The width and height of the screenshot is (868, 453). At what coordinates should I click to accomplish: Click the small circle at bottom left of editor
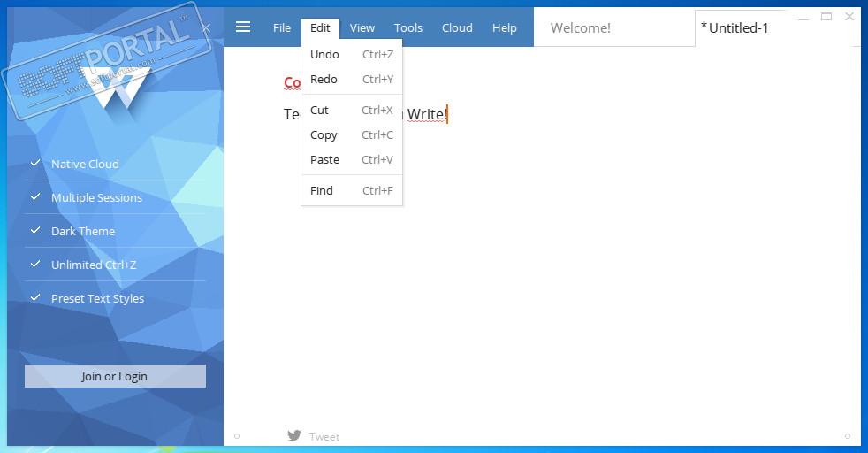[237, 436]
